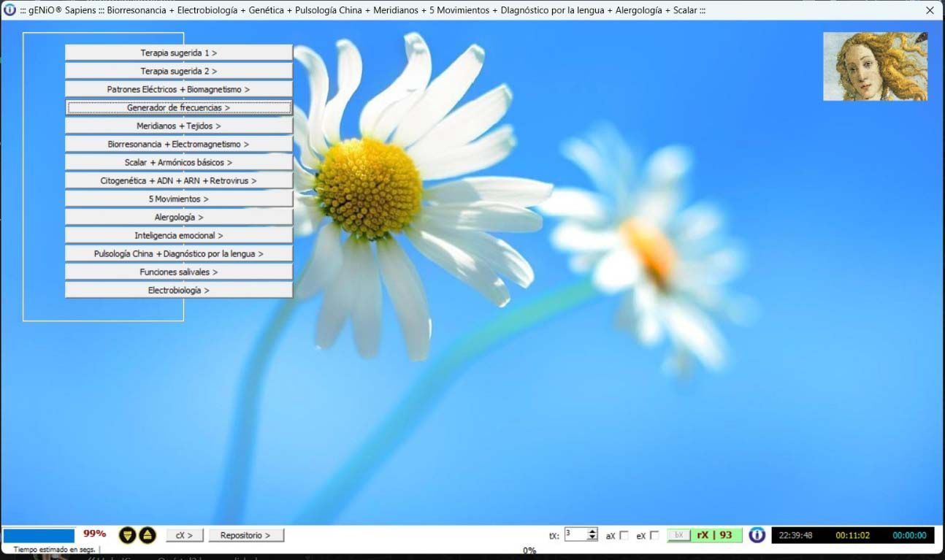Open the Alergología section
Screen dimensions: 945x560
pos(179,217)
